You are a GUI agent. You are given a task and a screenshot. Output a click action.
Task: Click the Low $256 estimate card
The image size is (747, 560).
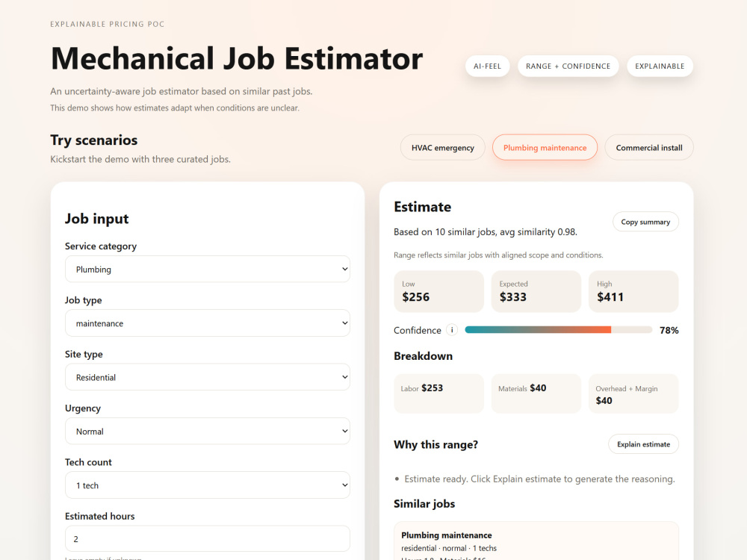coord(438,291)
